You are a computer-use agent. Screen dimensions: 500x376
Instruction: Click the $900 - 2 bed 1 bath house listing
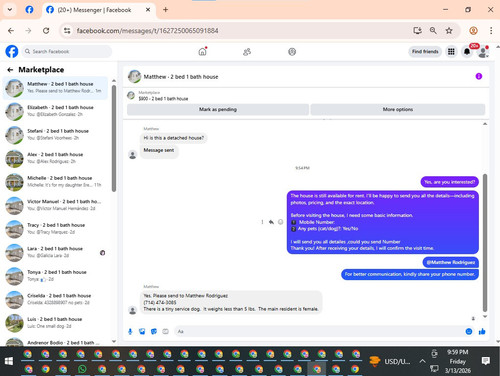coord(163,99)
